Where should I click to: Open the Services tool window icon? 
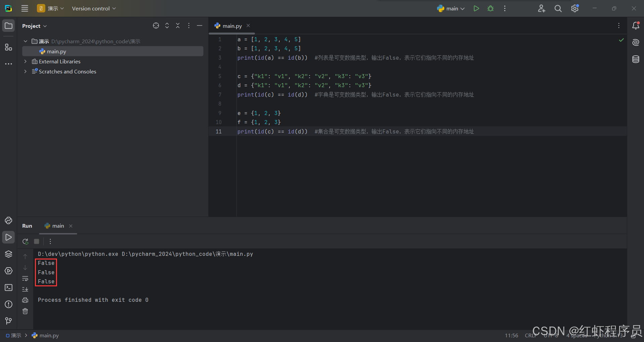pyautogui.click(x=8, y=271)
